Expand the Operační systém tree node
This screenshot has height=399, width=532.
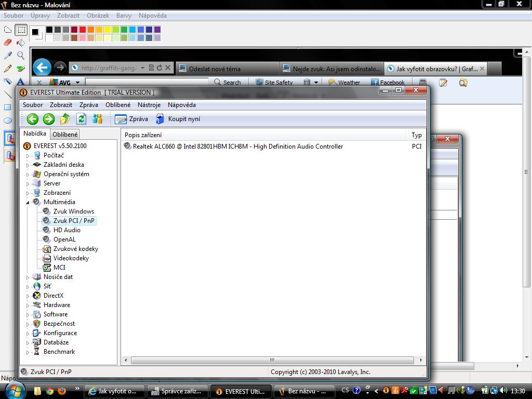pyautogui.click(x=28, y=175)
